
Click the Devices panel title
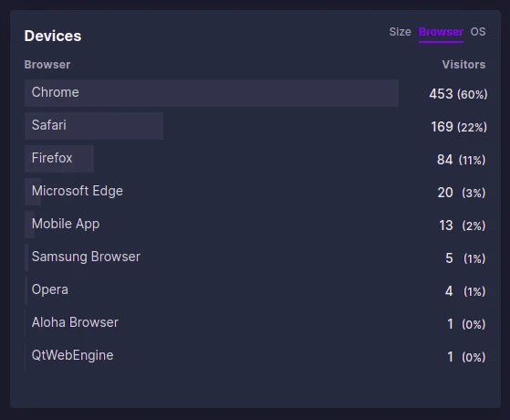click(x=53, y=36)
